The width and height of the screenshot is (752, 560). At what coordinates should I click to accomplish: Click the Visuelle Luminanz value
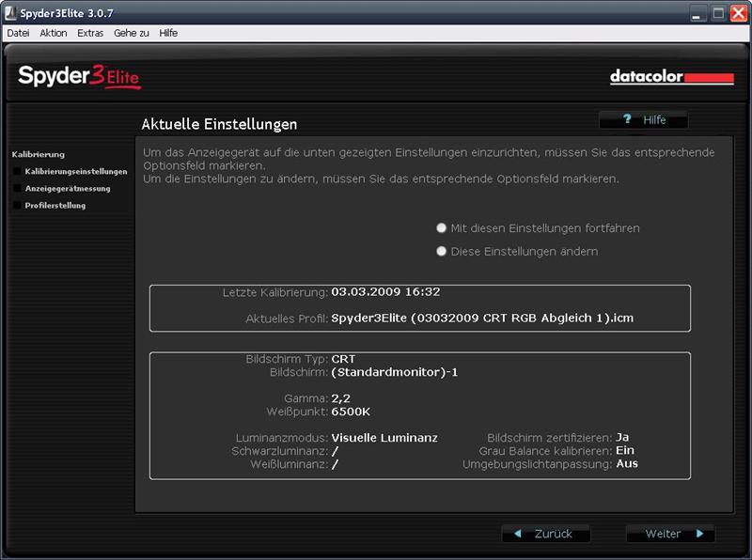(x=384, y=438)
